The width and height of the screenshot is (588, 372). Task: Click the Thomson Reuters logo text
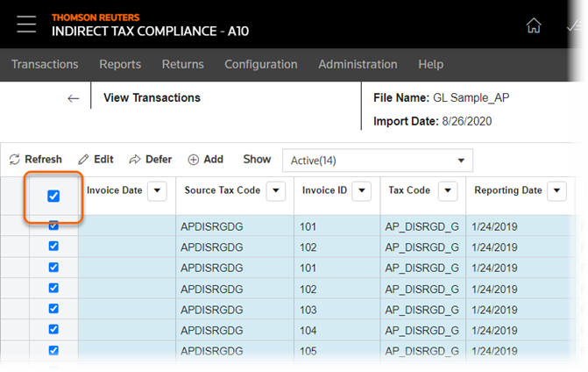[96, 18]
